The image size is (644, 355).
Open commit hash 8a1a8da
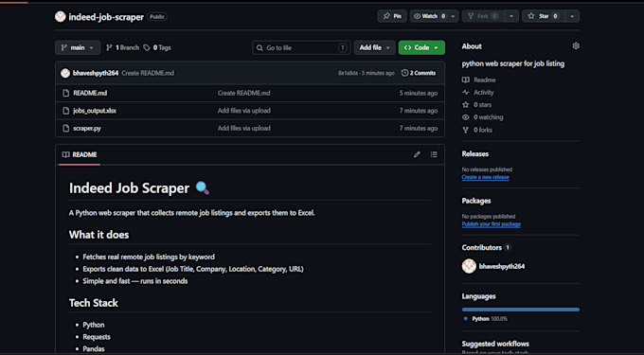(x=348, y=73)
